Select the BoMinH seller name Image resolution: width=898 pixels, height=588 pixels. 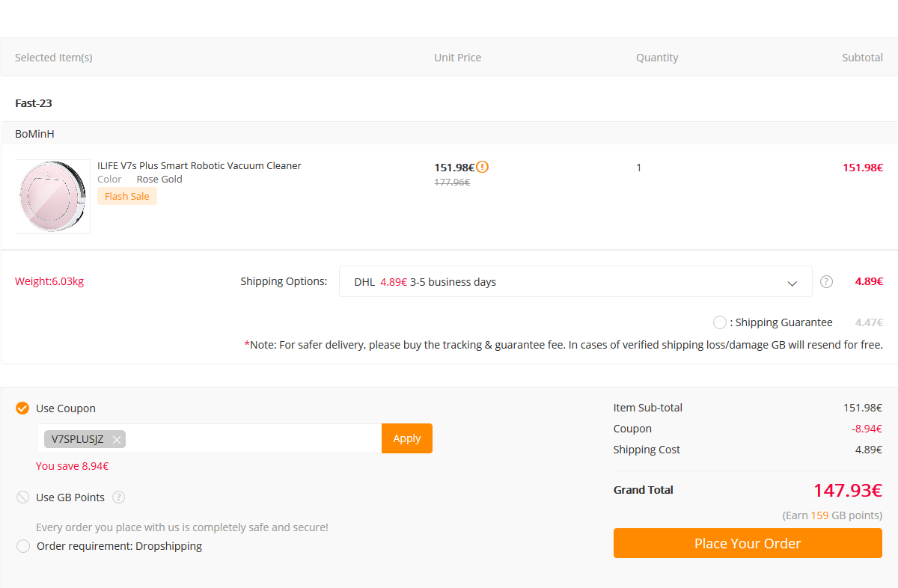[34, 134]
